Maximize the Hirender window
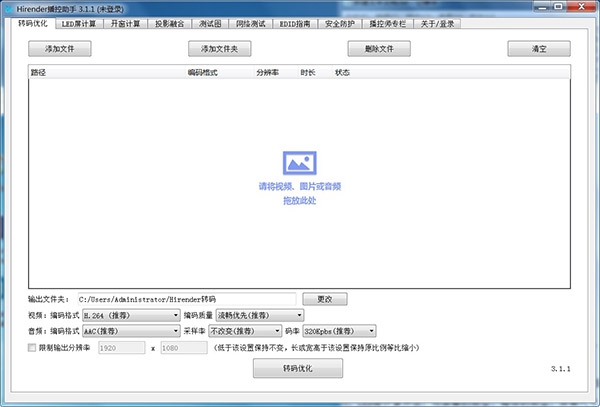 coord(559,7)
